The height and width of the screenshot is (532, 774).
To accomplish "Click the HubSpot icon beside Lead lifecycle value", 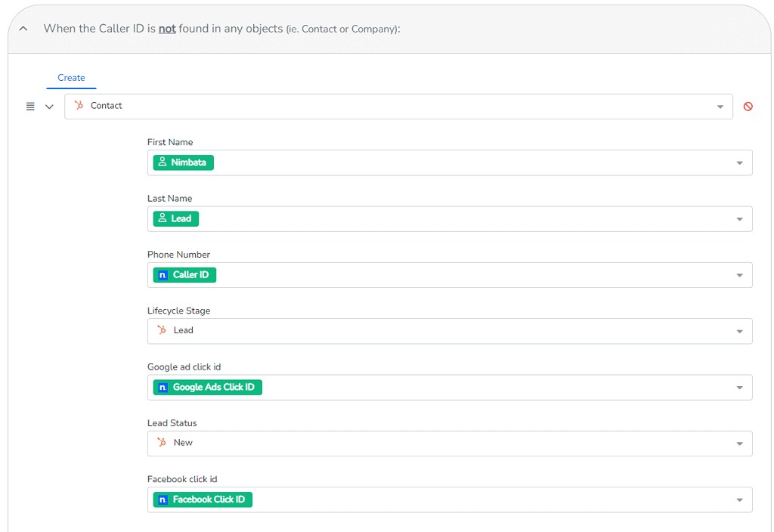I will coord(160,330).
